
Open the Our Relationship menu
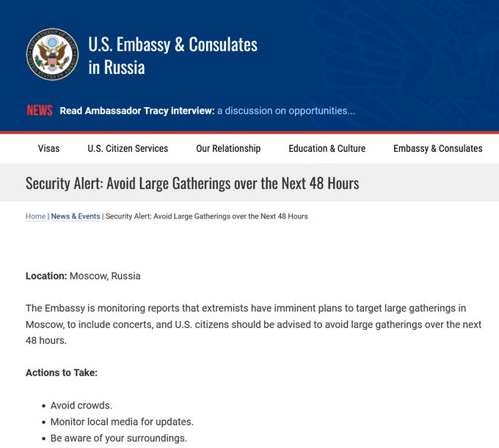click(228, 148)
